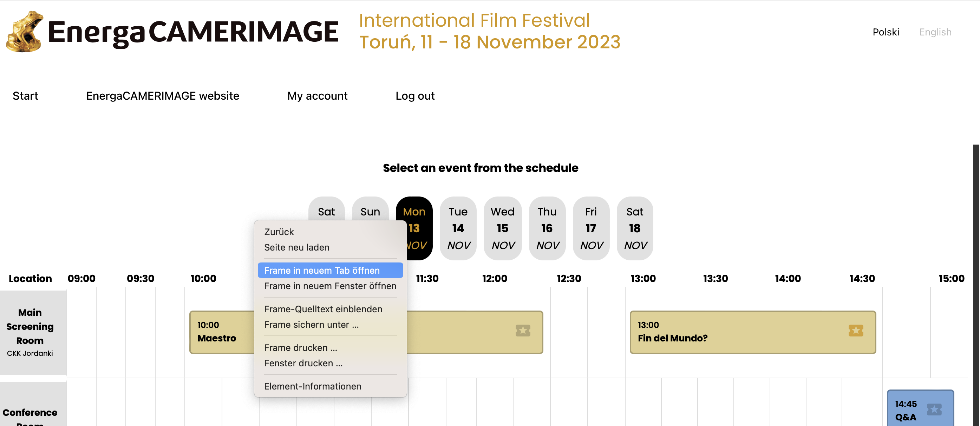The width and height of the screenshot is (980, 426).
Task: Click Frame-Quelltext einblenden
Action: click(322, 309)
